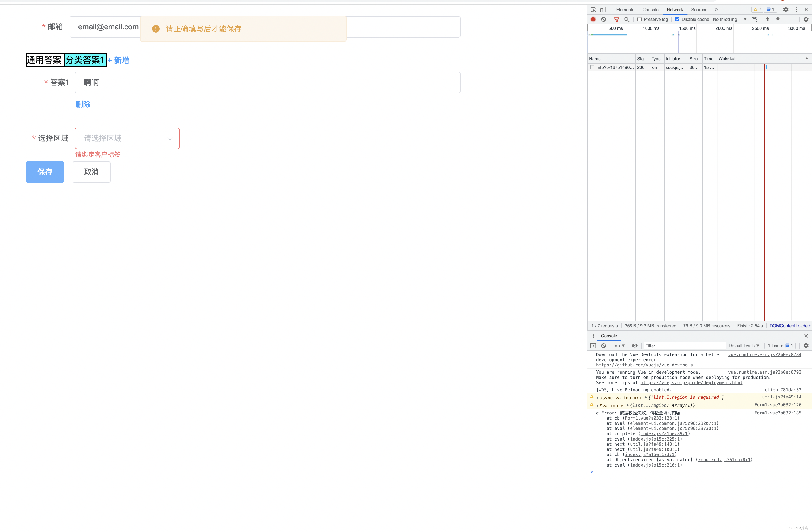Image resolution: width=812 pixels, height=532 pixels.
Task: Switch to the Elements tab
Action: pos(625,9)
